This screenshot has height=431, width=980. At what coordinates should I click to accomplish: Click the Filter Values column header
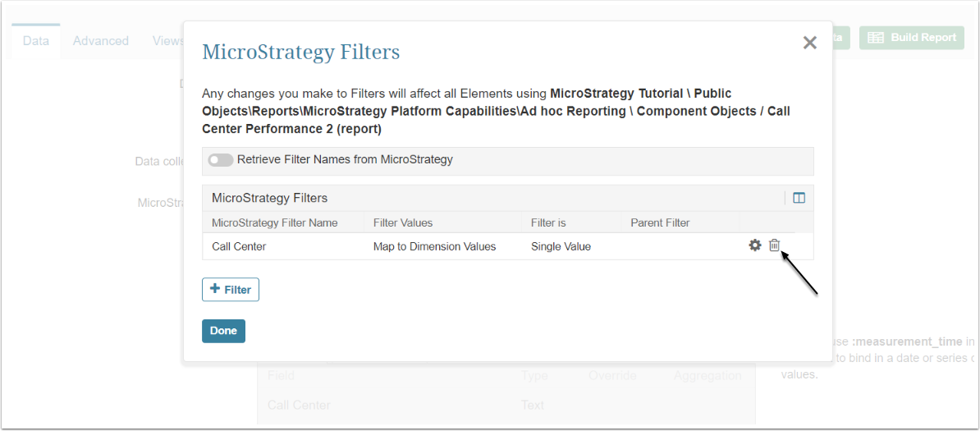(403, 222)
